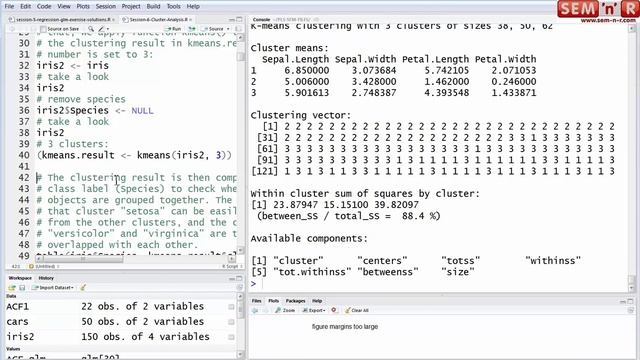Open the View menu

click(x=64, y=7)
